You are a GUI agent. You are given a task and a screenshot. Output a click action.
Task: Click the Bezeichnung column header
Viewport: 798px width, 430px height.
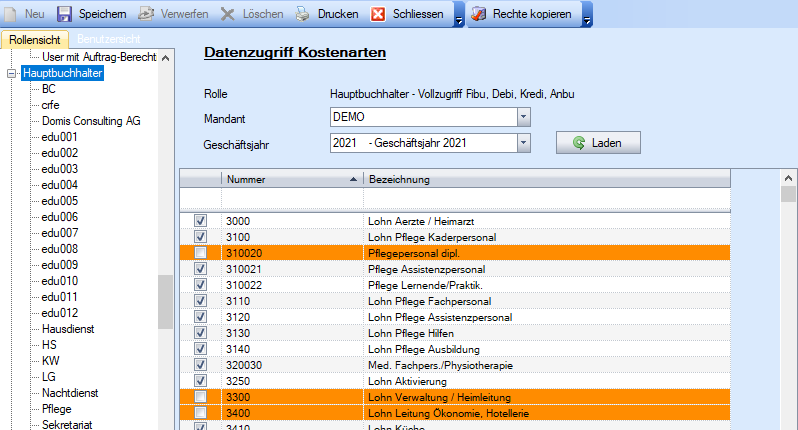click(547, 179)
